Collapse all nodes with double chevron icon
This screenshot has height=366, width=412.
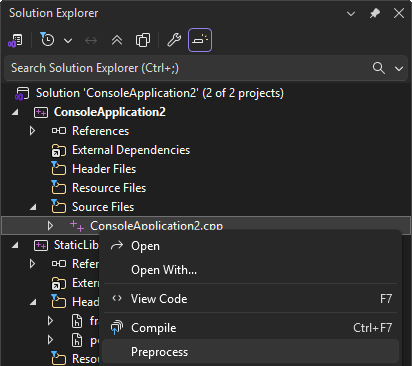(117, 40)
